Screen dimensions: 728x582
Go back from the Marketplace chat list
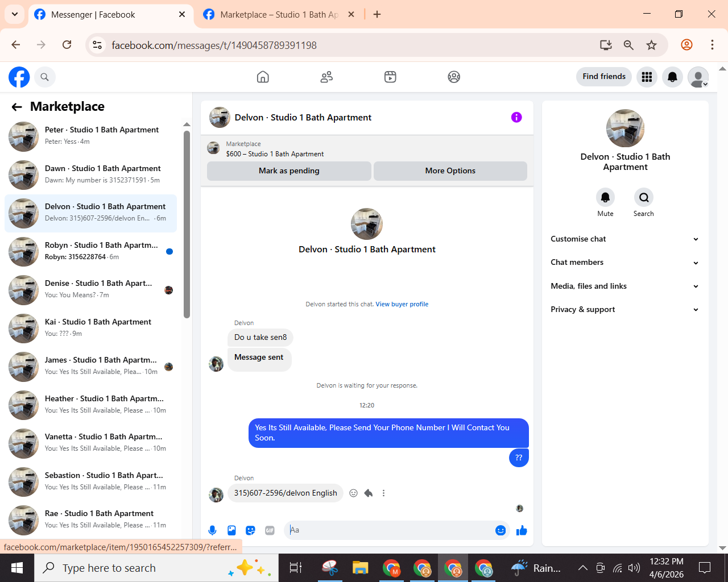17,107
